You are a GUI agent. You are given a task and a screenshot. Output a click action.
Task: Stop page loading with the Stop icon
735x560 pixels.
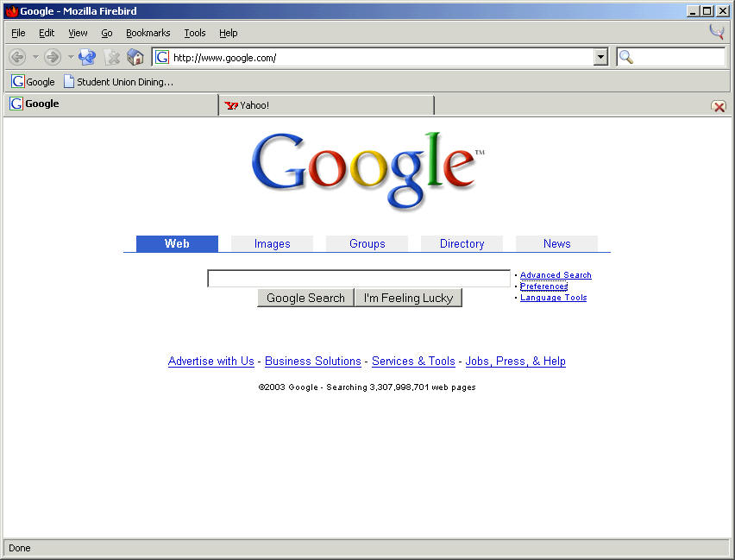(112, 57)
